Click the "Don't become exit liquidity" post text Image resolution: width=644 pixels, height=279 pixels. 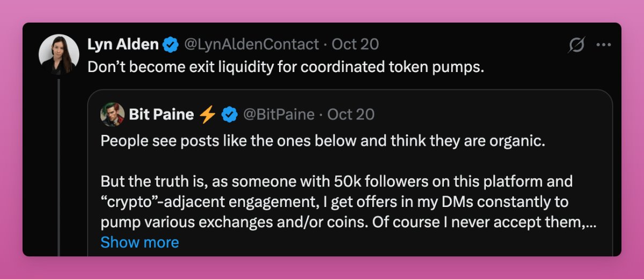coord(286,67)
